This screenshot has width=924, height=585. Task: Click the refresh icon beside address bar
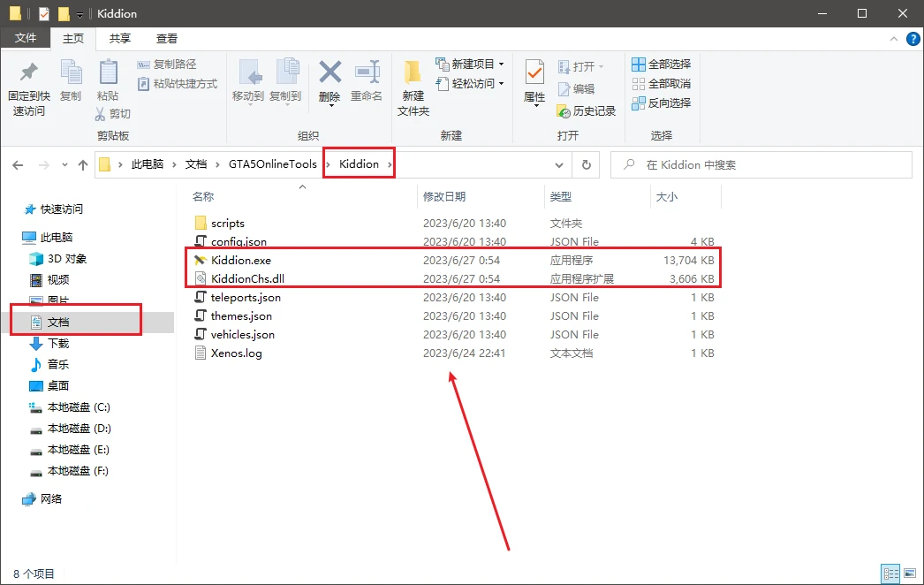coord(585,164)
